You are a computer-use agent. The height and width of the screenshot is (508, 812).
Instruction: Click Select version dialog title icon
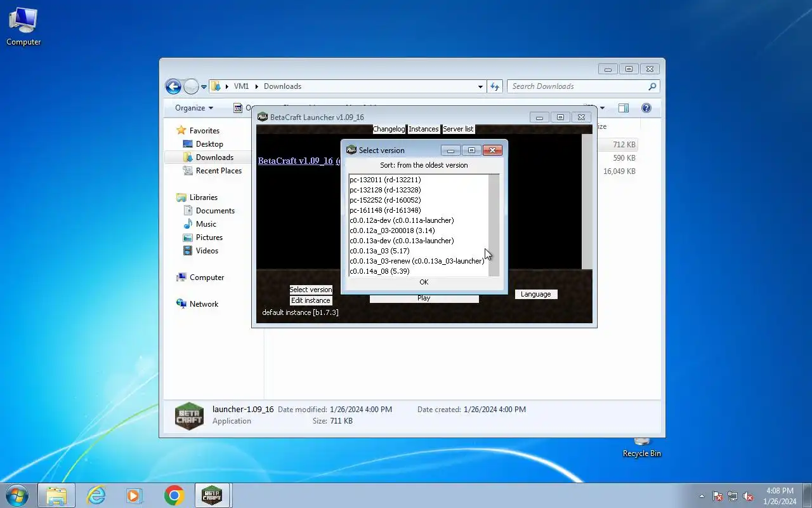pos(351,150)
